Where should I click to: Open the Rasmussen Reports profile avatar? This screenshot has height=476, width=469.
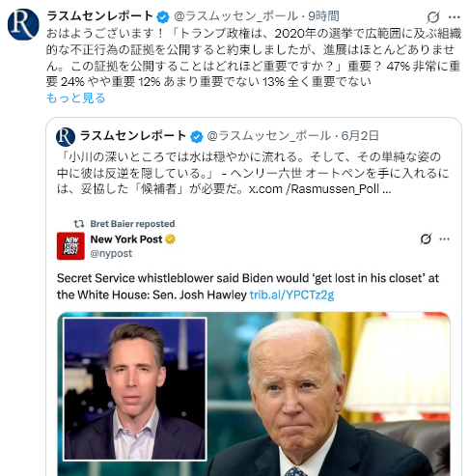23,24
